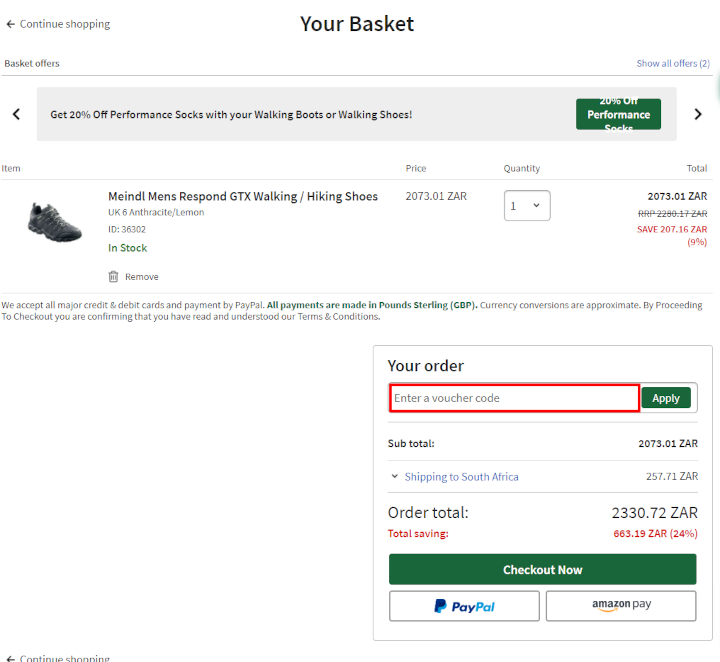The width and height of the screenshot is (720, 662).
Task: Go to next basket offer arrow
Action: 698,114
